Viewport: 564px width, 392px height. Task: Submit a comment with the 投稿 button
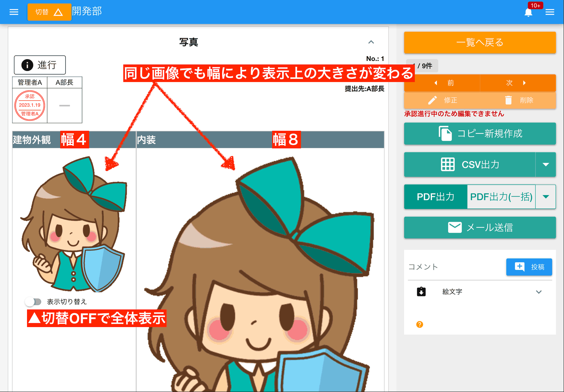[x=529, y=267]
